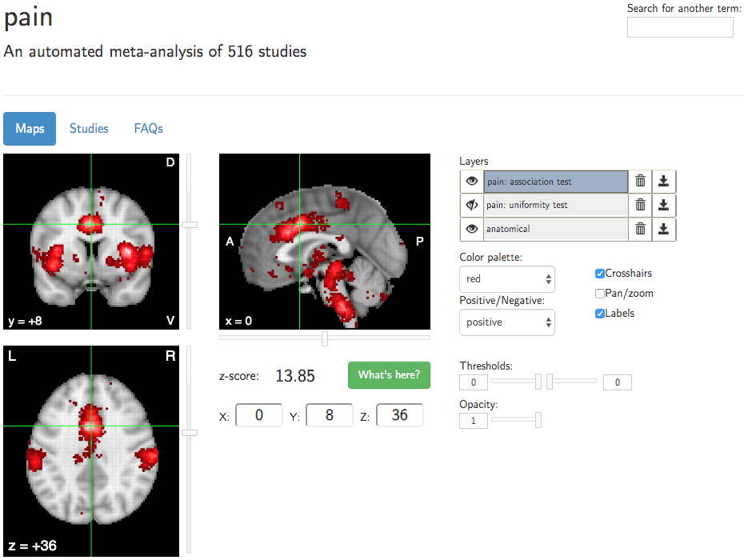Click the sagittal brain view at x = 0
Image resolution: width=744 pixels, height=560 pixels.
tap(325, 241)
